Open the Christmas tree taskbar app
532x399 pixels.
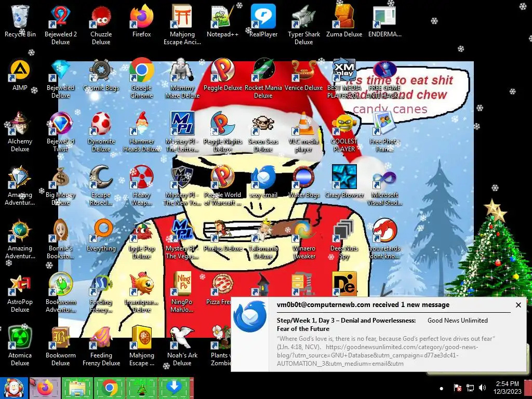click(142, 388)
